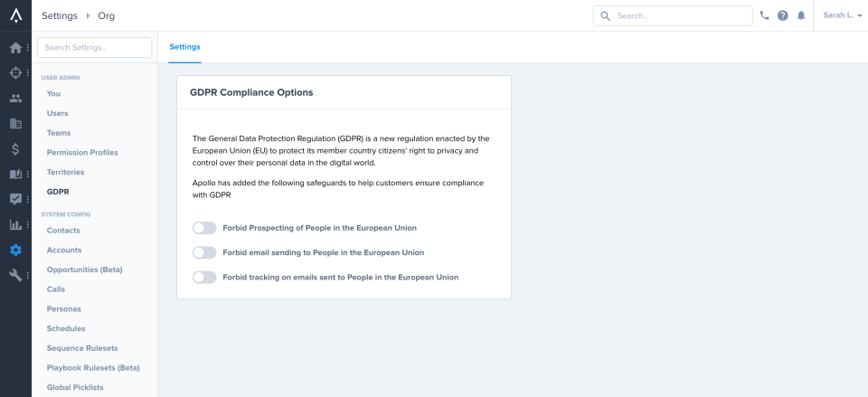This screenshot has width=868, height=397.
Task: Enable Forbid email sending toggle
Action: click(204, 252)
